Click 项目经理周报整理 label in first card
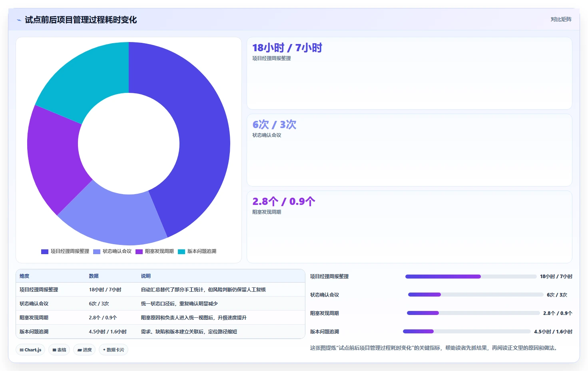Viewport: 588px width, 371px height. point(271,58)
